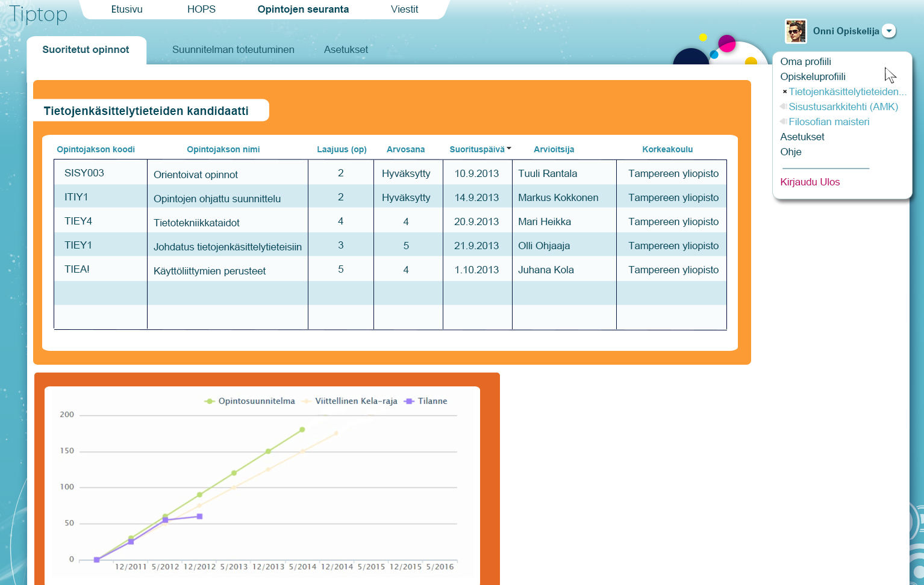924x585 pixels.
Task: Open Viestit tab
Action: pos(404,10)
